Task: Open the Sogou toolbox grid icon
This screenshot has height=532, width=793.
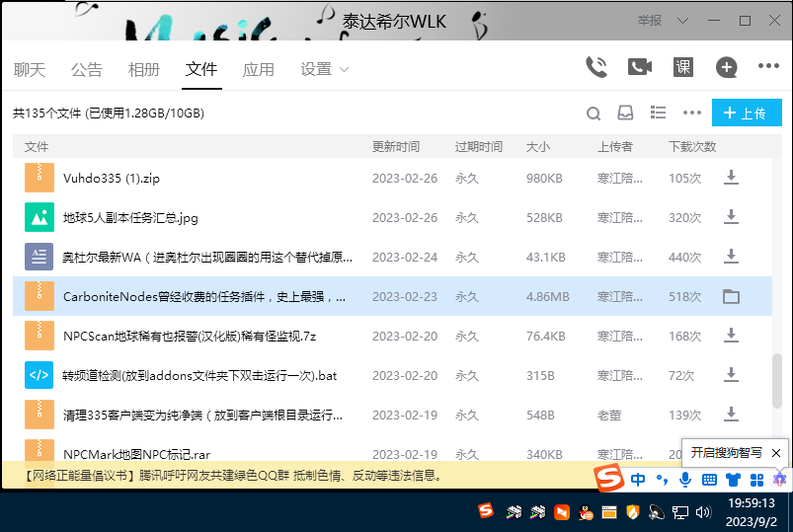Action: (757, 480)
